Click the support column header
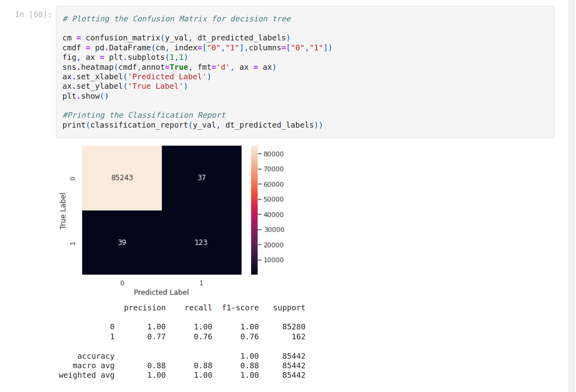 point(289,308)
